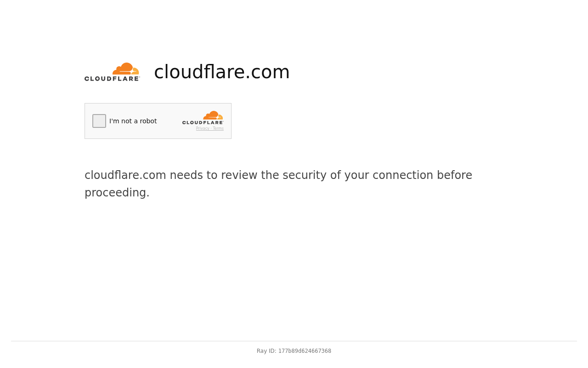This screenshot has width=588, height=368.
Task: Click the "I'm not a robot" label text
Action: pos(133,121)
